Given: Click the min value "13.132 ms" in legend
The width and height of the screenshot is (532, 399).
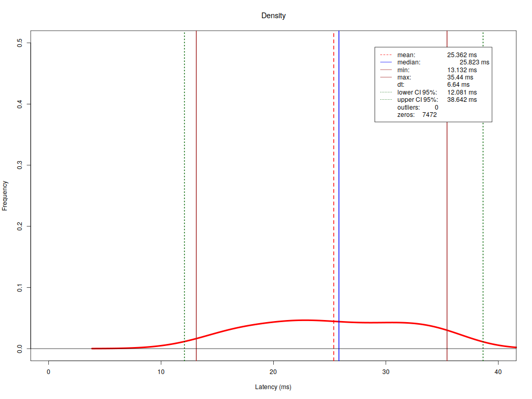Looking at the screenshot, I should coord(462,70).
